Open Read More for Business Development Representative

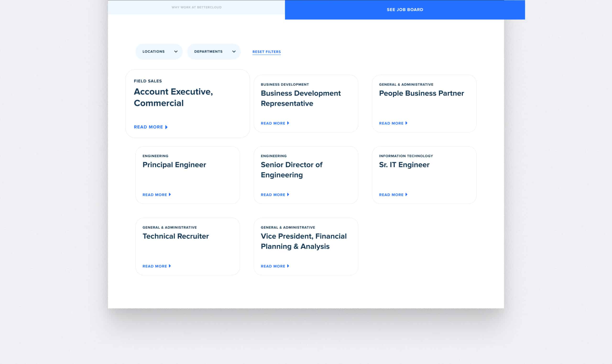[275, 123]
